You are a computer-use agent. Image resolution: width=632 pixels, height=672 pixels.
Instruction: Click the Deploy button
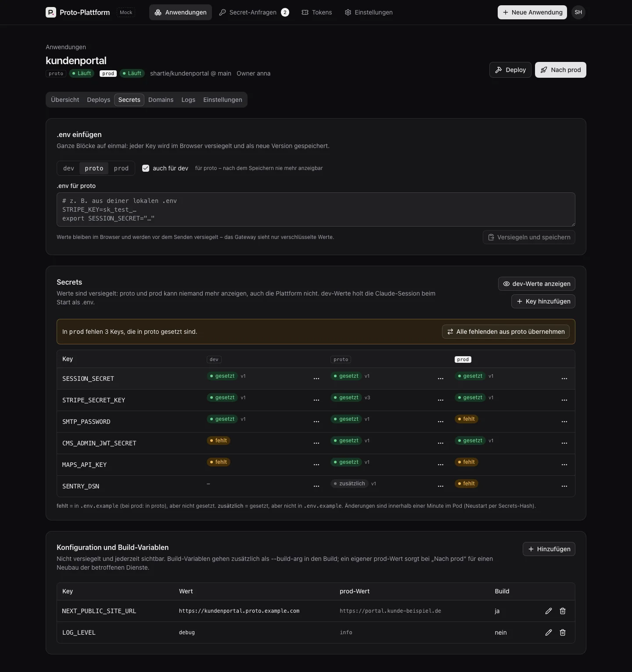click(510, 70)
